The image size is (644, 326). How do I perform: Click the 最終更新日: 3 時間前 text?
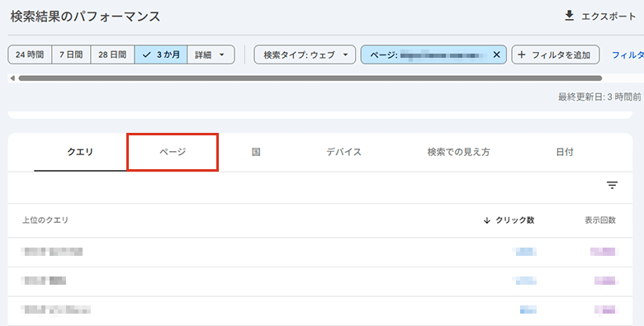pyautogui.click(x=599, y=97)
